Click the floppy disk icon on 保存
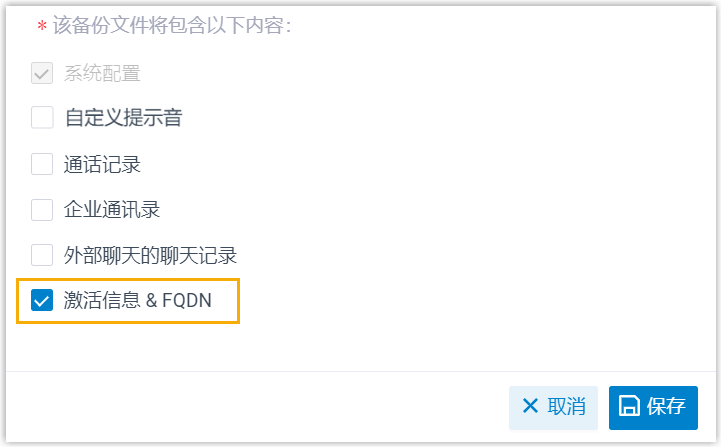Screen dimensions: 722x448 click(630, 406)
